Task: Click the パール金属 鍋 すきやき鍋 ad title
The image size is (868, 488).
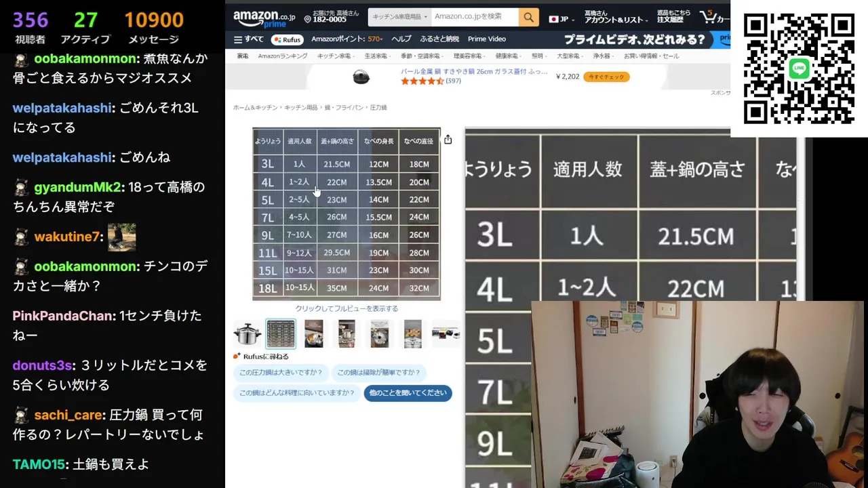Action: (474, 71)
